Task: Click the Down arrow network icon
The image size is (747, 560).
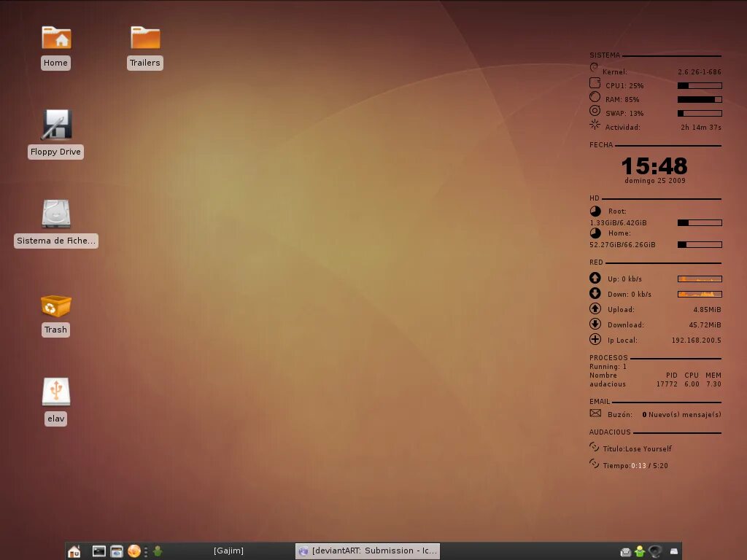Action: (x=595, y=293)
